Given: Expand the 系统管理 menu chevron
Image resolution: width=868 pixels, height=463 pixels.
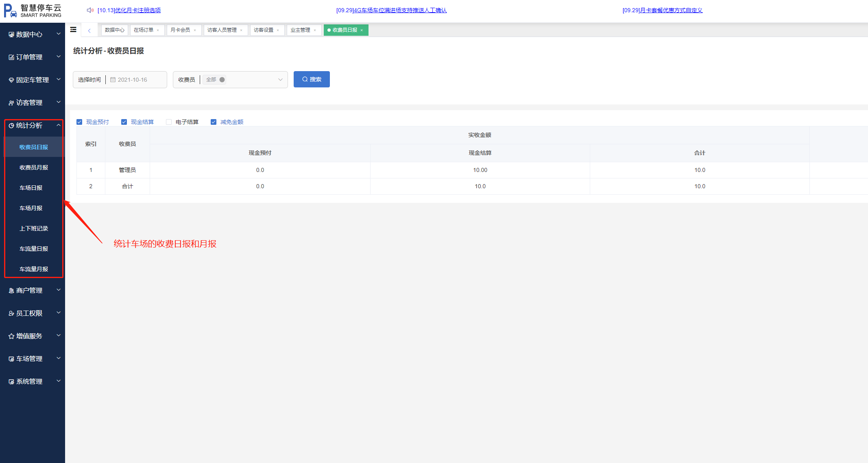Looking at the screenshot, I should point(59,381).
